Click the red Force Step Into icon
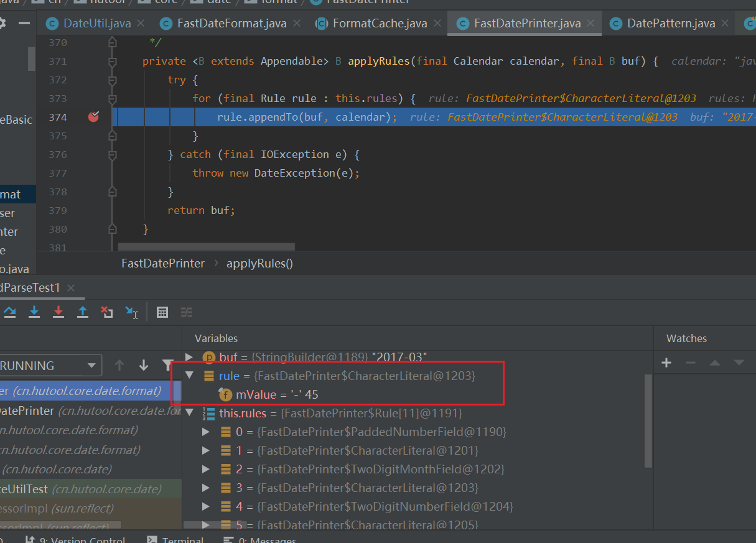 point(58,312)
